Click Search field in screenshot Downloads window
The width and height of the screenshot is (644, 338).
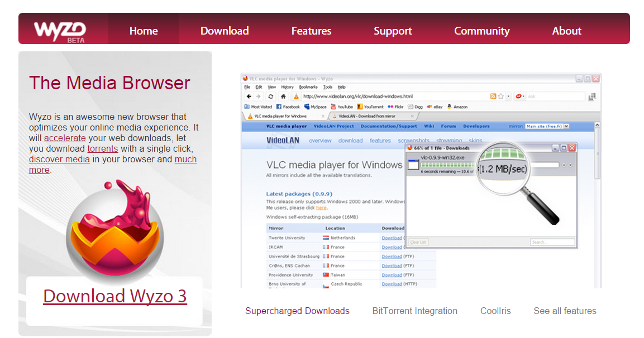552,242
